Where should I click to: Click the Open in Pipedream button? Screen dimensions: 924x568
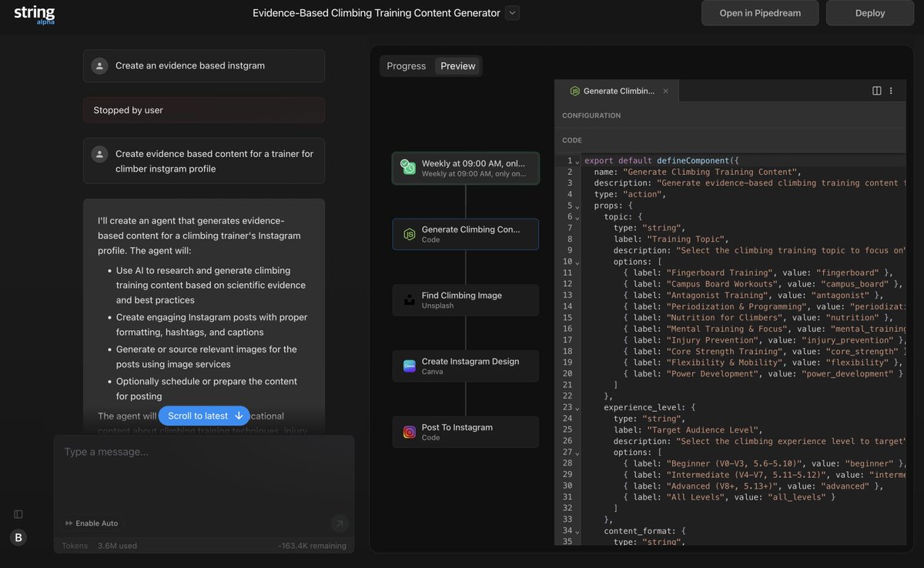[760, 13]
